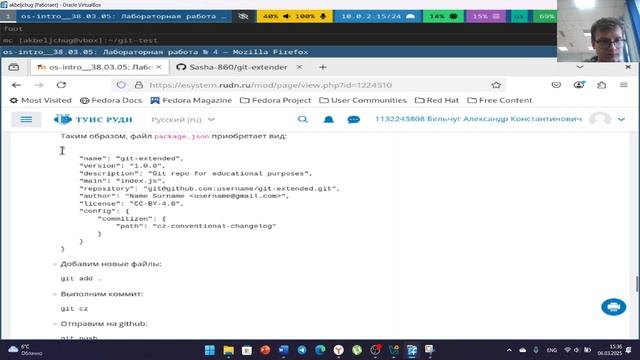Close the Sasha-860/git-extender tab
Image resolution: width=640 pixels, height=360 pixels.
[299, 67]
